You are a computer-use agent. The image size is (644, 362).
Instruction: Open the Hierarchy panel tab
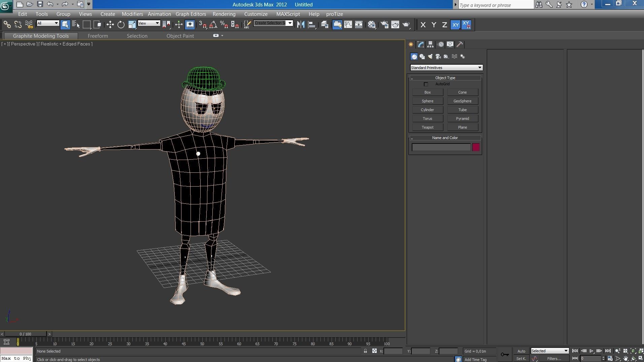pos(430,44)
